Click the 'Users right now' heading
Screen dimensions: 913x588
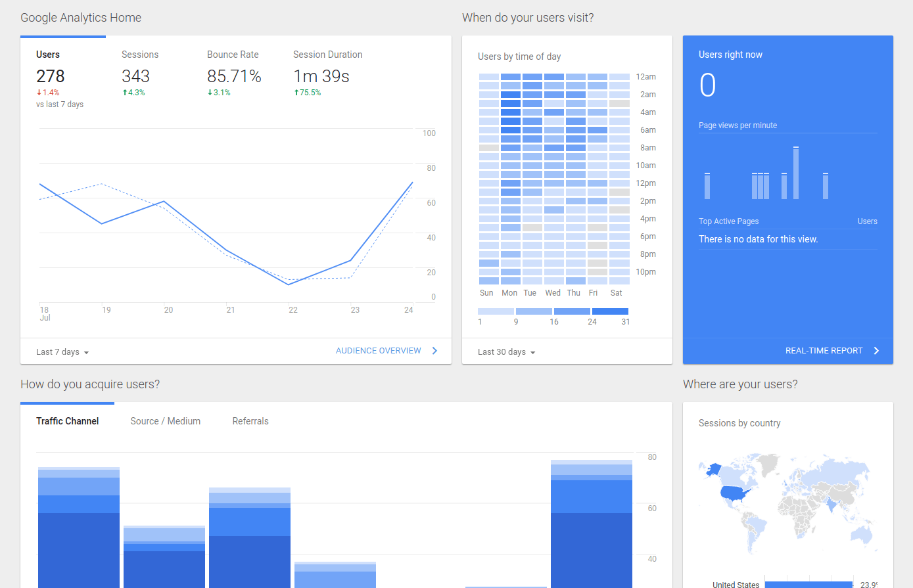point(730,55)
